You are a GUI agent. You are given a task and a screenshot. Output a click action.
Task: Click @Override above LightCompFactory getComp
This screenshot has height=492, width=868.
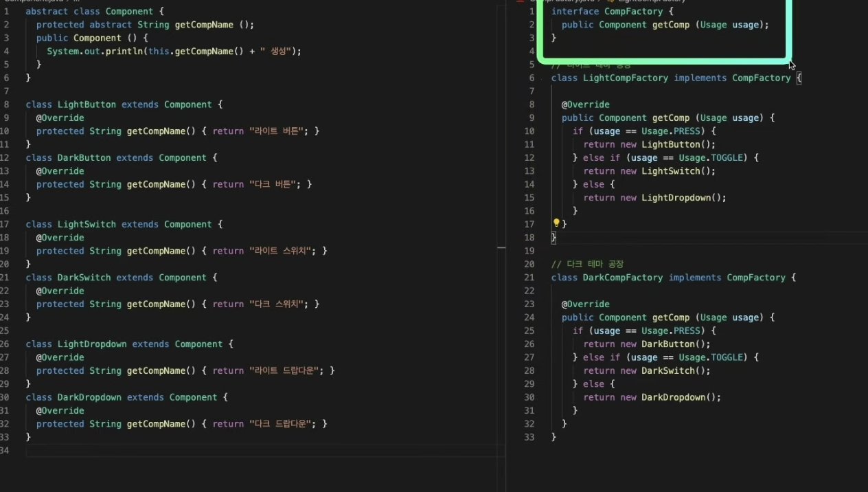pyautogui.click(x=586, y=104)
